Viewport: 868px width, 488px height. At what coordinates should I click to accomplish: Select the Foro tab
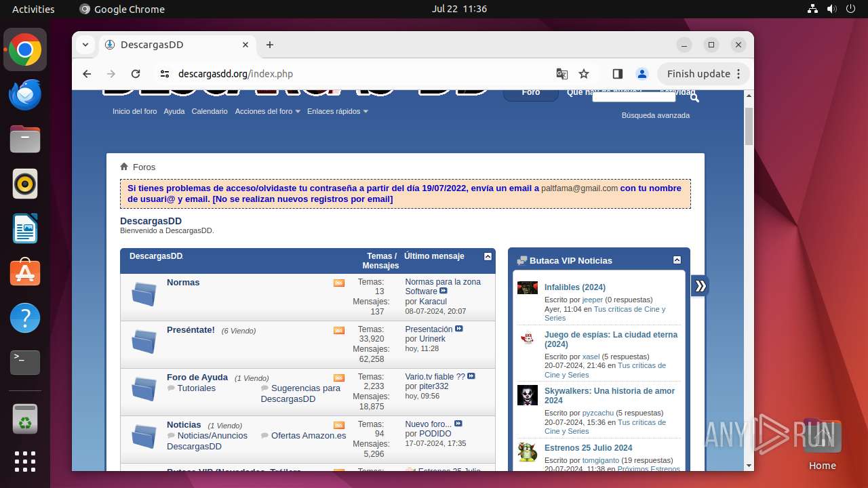click(531, 94)
